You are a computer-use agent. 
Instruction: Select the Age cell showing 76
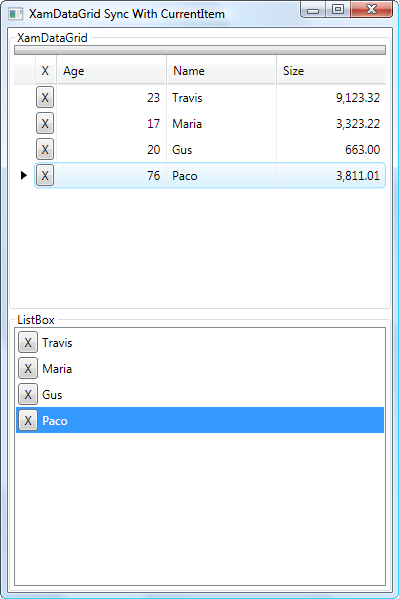point(111,175)
